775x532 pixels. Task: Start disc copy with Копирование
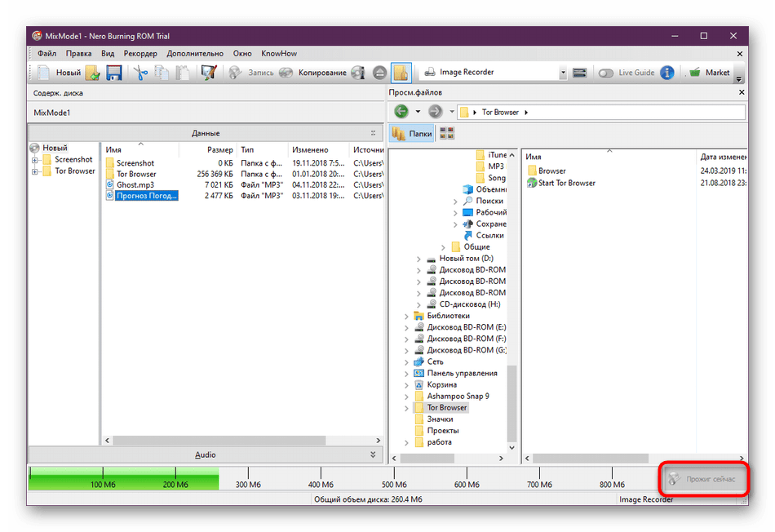coord(312,73)
